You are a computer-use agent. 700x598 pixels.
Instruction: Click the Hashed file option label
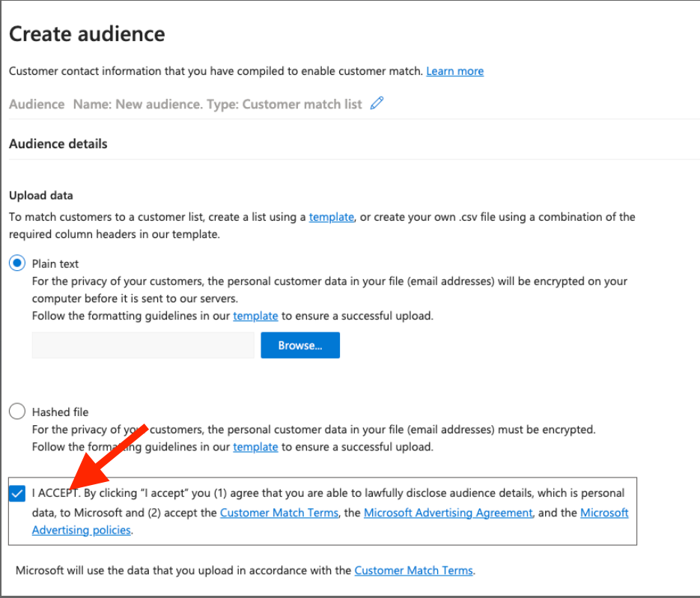tap(60, 412)
